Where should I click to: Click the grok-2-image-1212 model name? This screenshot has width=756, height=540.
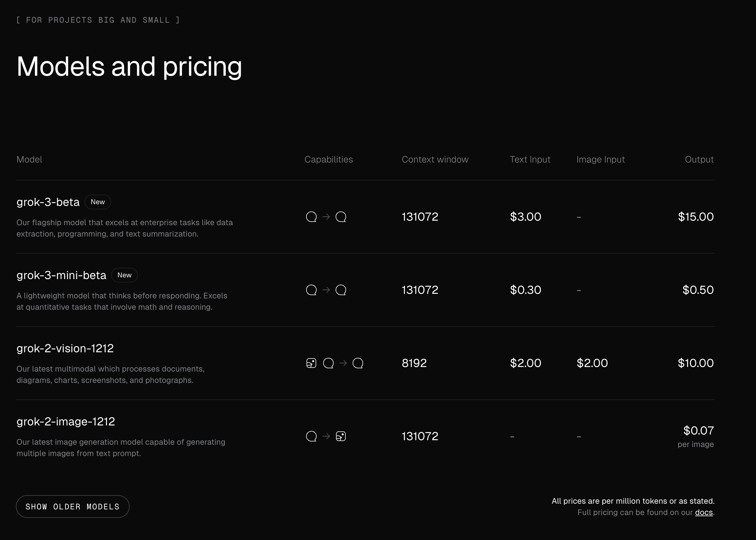(x=66, y=422)
